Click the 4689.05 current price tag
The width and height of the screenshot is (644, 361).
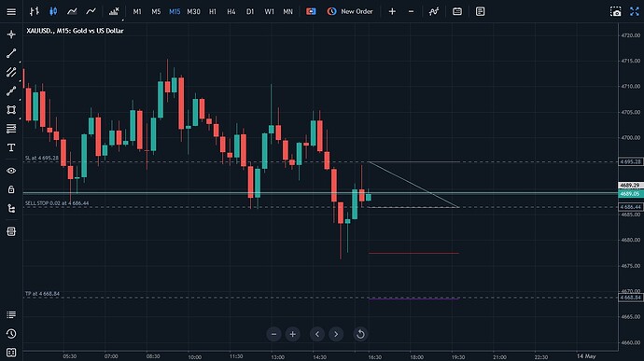click(630, 194)
